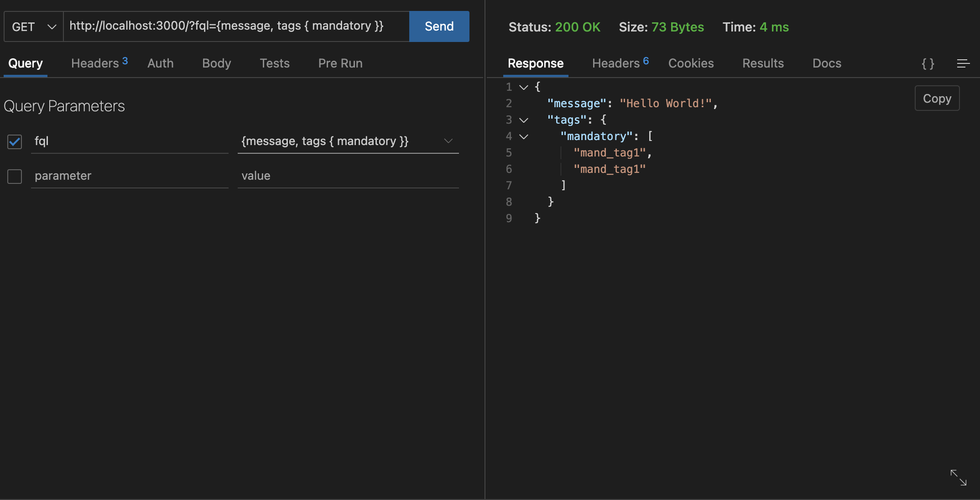
Task: Collapse the mandatory array on line 4
Action: (524, 136)
